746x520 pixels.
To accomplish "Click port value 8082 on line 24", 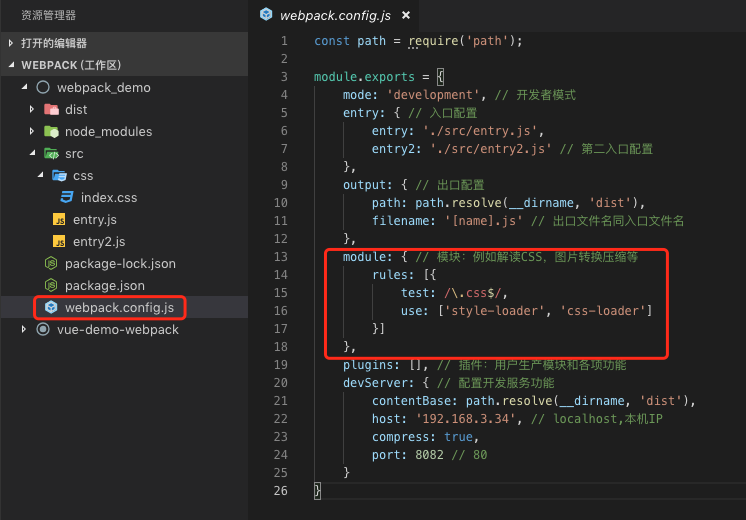I will [429, 455].
